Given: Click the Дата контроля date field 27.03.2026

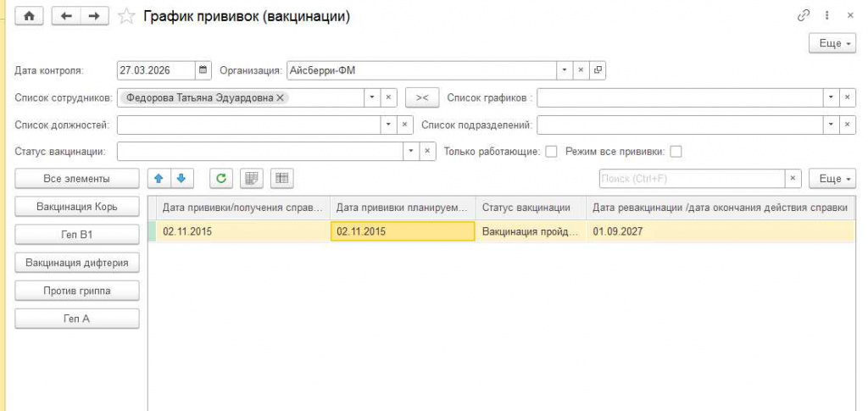Looking at the screenshot, I should (x=156, y=70).
